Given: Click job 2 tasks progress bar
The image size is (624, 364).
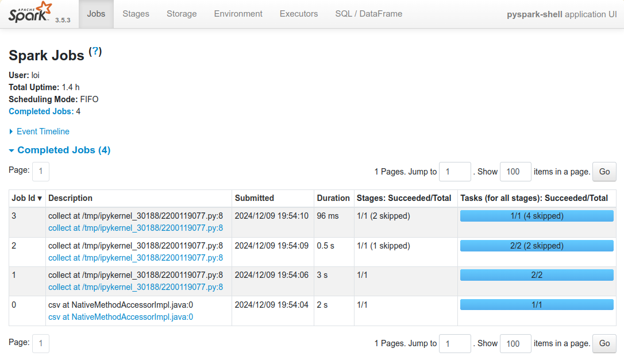Looking at the screenshot, I should tap(537, 246).
